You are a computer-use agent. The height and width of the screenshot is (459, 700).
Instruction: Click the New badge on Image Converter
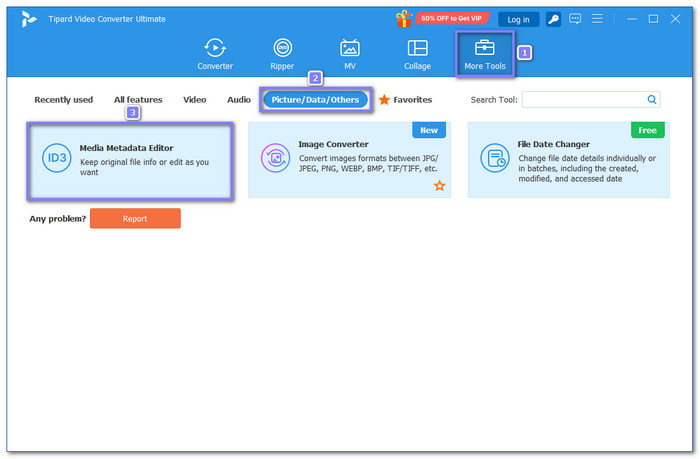click(x=429, y=130)
